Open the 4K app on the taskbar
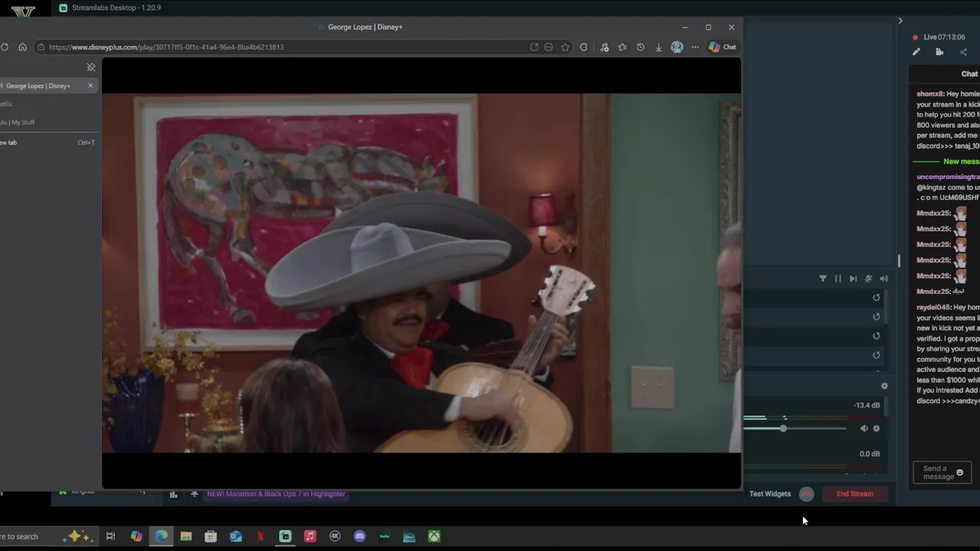 (335, 536)
